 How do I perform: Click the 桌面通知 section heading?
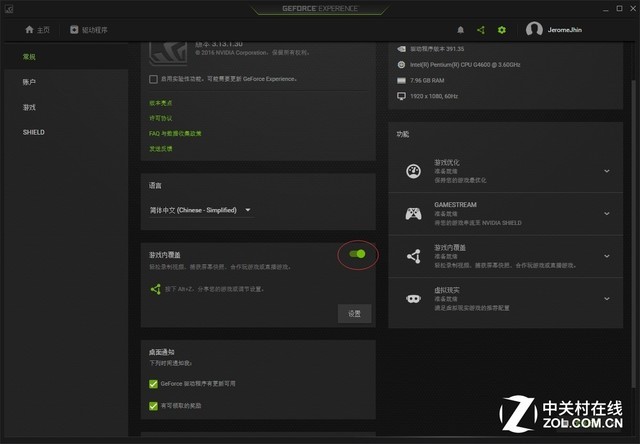coord(162,352)
